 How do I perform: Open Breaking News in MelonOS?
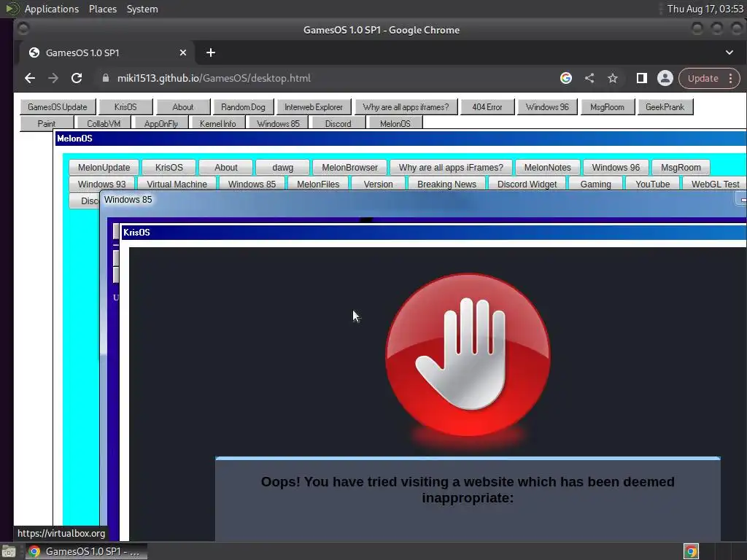point(447,184)
